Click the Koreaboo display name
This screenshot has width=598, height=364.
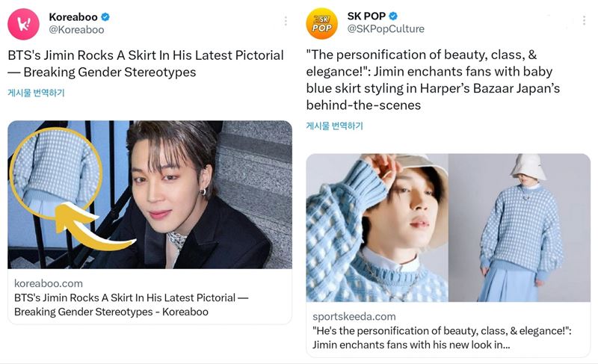(73, 16)
